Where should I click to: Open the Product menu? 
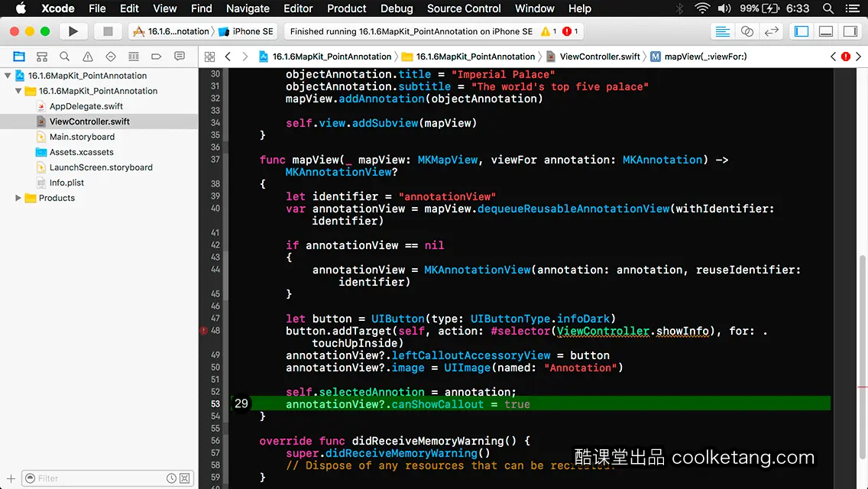pyautogui.click(x=347, y=8)
